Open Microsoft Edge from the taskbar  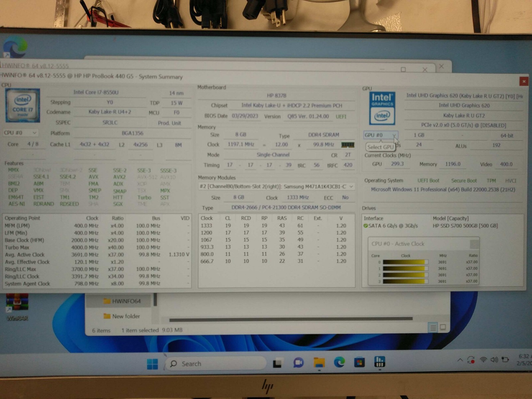tap(339, 362)
